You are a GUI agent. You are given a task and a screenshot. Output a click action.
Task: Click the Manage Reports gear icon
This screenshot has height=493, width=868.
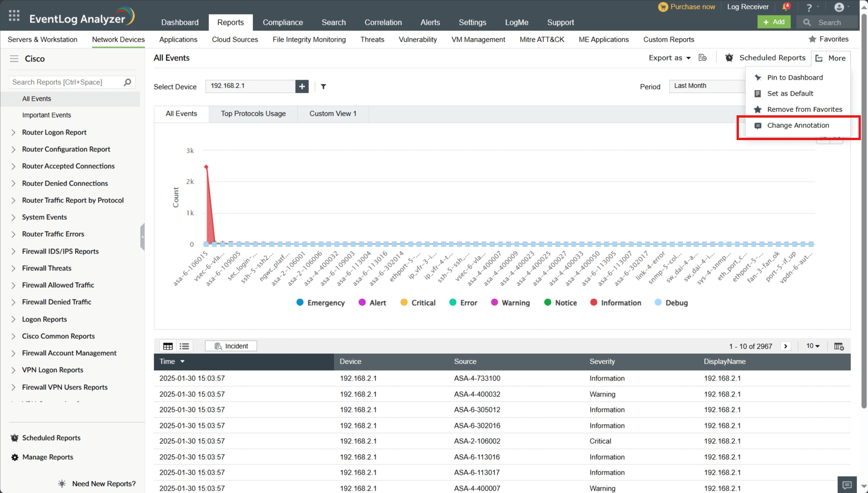point(15,457)
